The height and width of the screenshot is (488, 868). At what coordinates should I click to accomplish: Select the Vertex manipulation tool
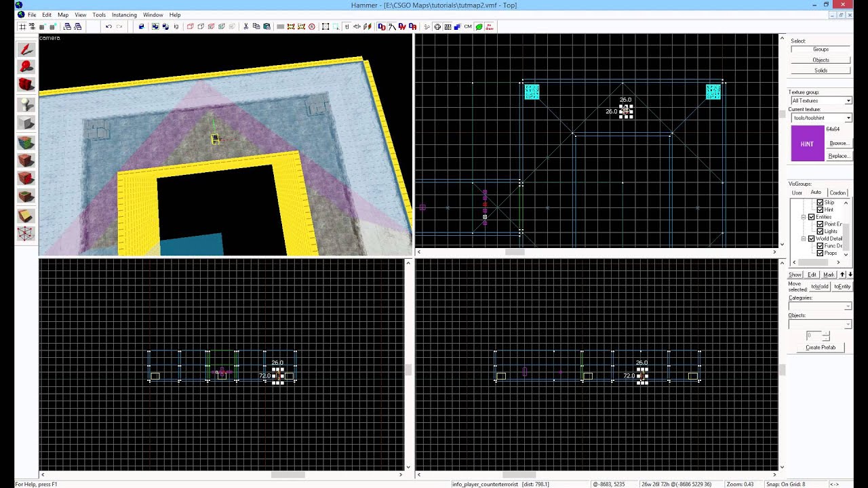click(26, 234)
